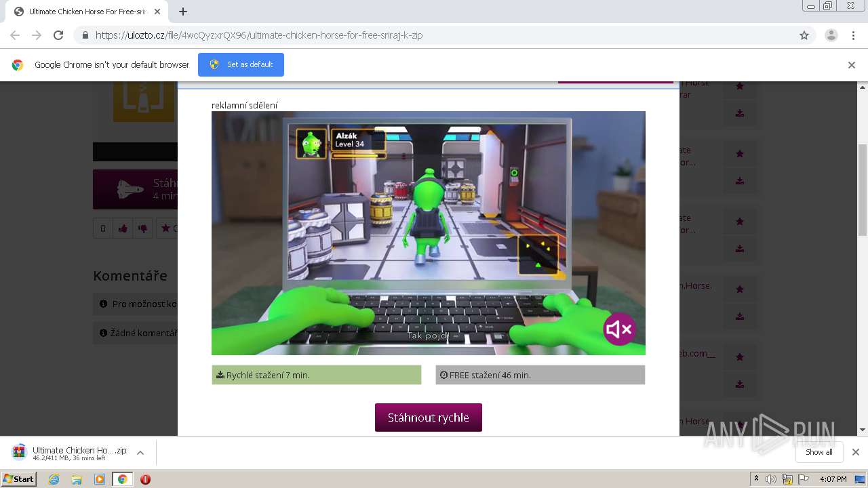Open the volume speaker tray icon
Image resolution: width=868 pixels, height=488 pixels.
tap(771, 479)
